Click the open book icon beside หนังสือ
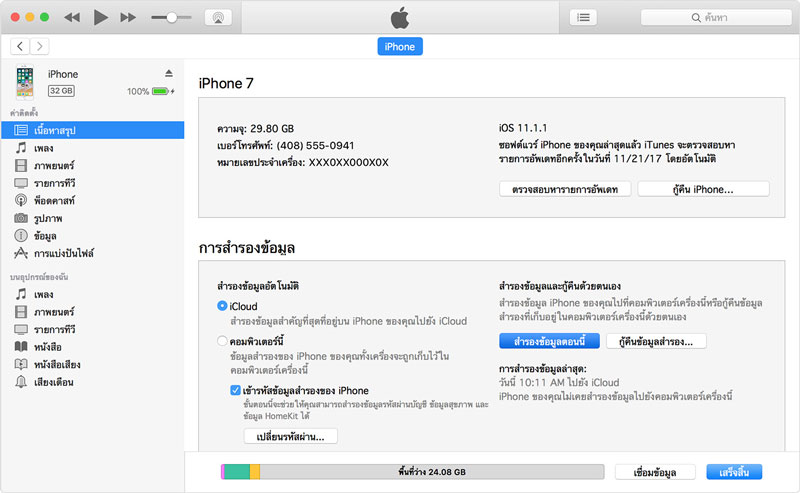This screenshot has width=800, height=493. (21, 347)
